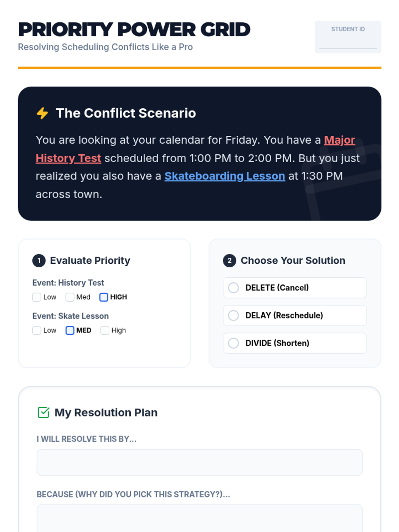Check Low priority for History Test
The height and width of the screenshot is (532, 399).
37,297
